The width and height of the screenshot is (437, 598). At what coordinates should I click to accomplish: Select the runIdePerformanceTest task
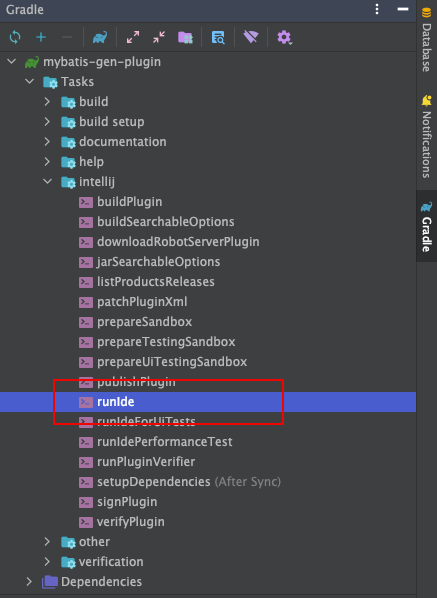click(x=165, y=442)
